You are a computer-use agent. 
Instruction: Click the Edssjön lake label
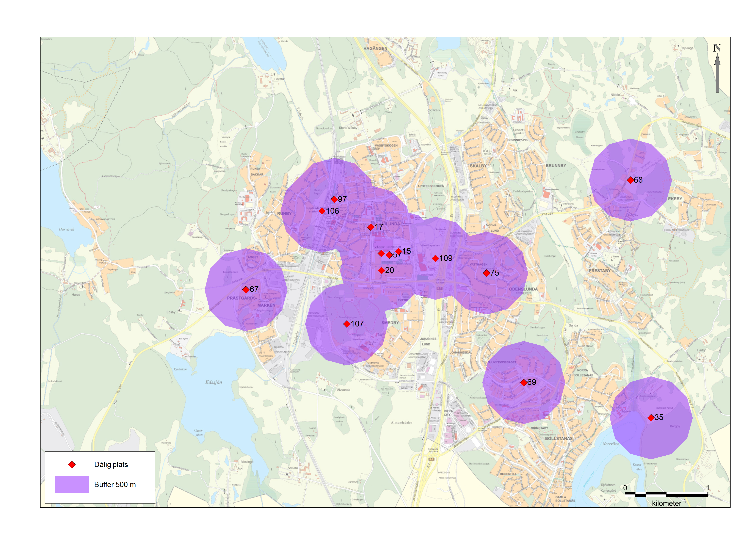213,382
